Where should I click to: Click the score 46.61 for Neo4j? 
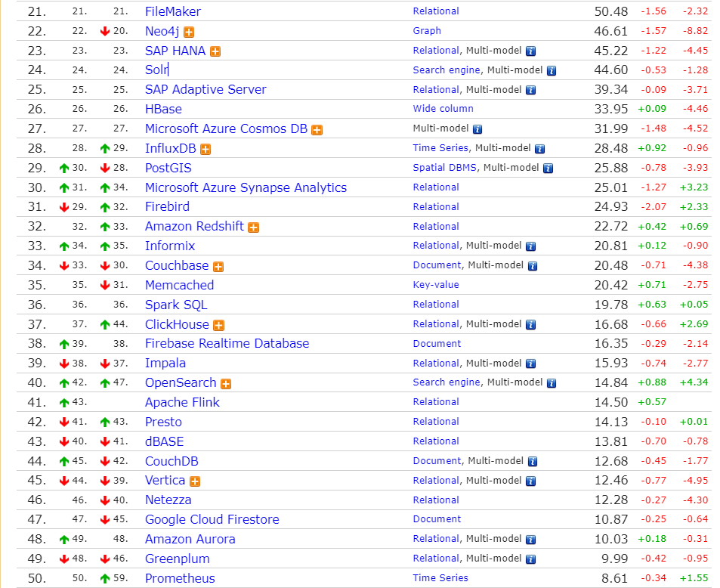611,31
